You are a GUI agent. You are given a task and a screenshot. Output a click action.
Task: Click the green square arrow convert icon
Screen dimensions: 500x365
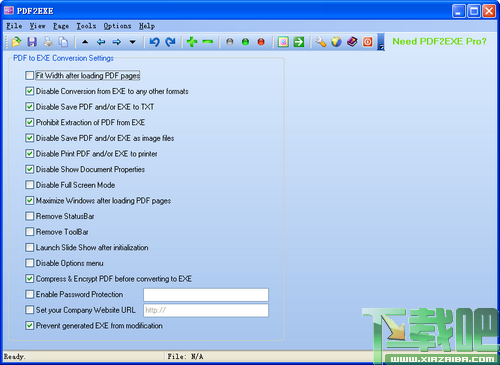coord(299,42)
